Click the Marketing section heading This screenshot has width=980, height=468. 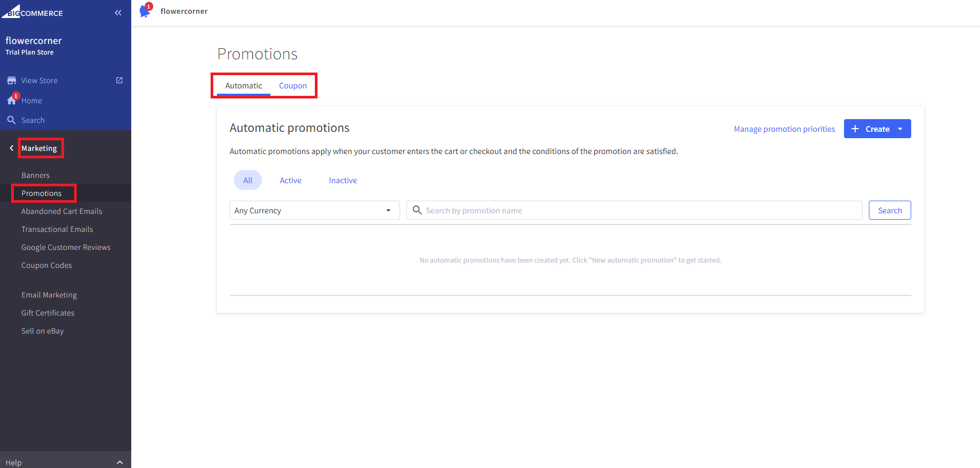click(x=39, y=148)
